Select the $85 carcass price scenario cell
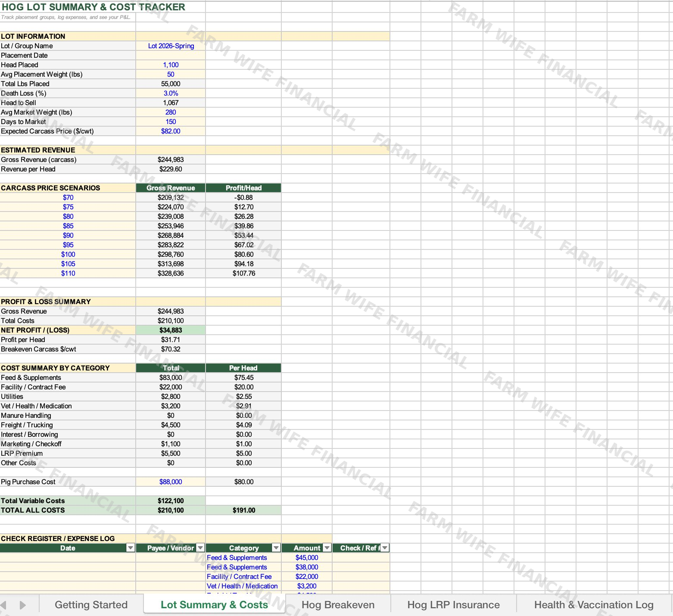 [68, 226]
